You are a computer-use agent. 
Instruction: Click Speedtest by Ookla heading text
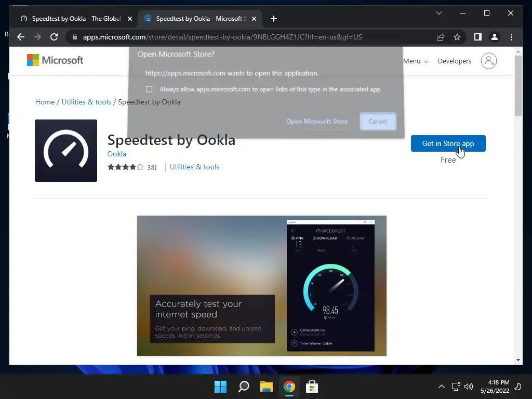pyautogui.click(x=171, y=140)
